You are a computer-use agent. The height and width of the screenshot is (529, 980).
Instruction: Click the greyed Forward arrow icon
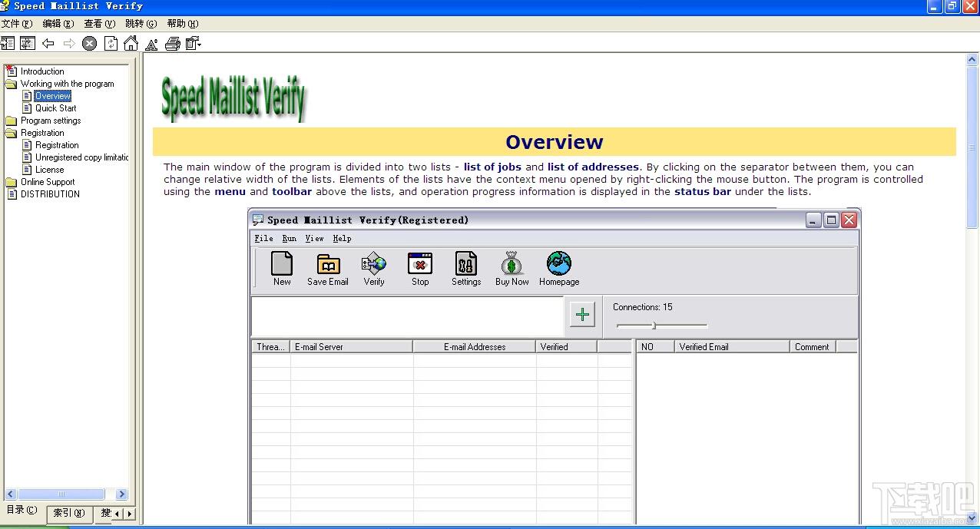coord(69,43)
